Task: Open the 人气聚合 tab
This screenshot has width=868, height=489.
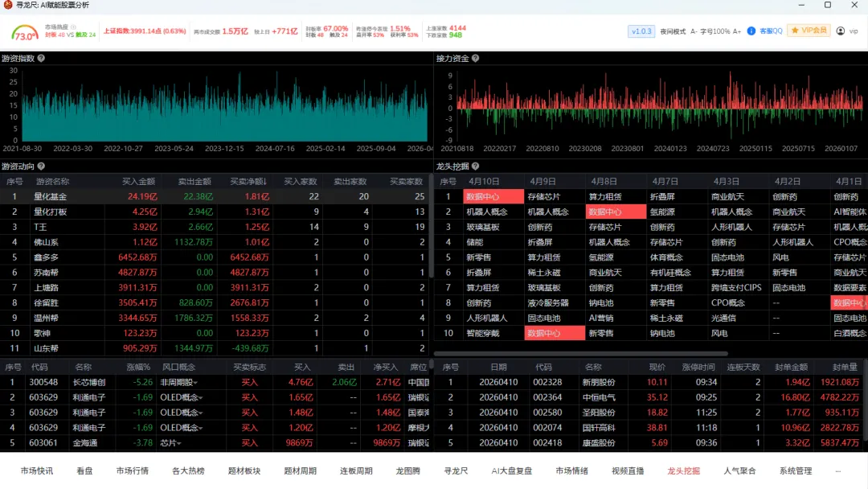Action: coord(739,471)
